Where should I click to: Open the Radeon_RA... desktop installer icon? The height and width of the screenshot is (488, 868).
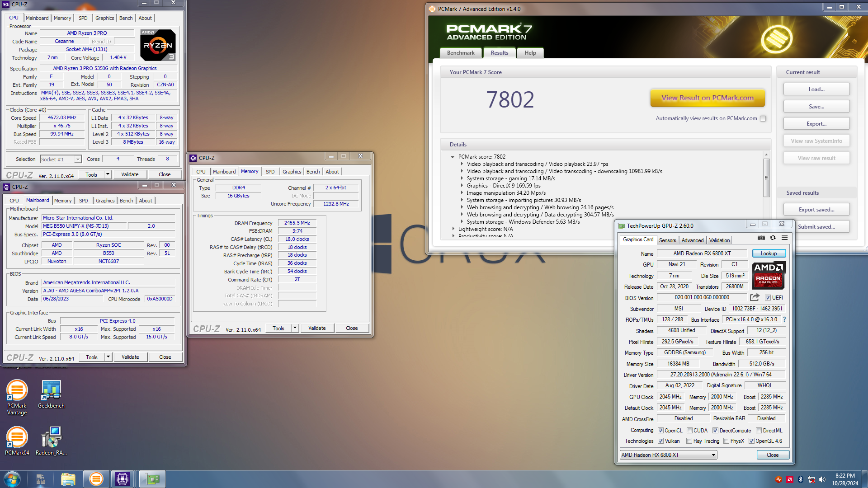(51, 441)
